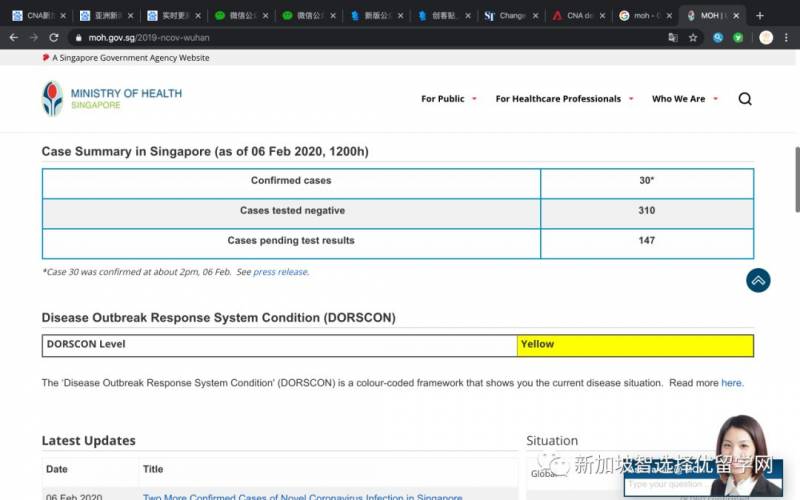
Task: Open a new browser tab
Action: click(760, 15)
